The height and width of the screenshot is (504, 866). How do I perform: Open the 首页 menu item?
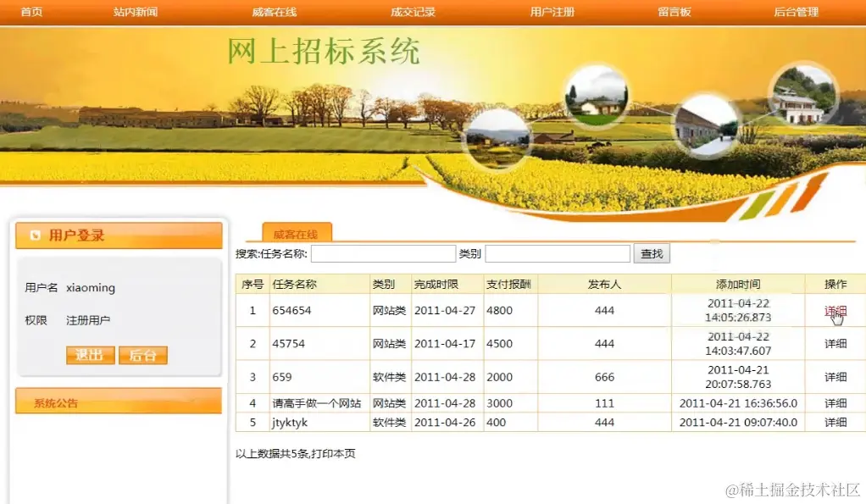[31, 12]
